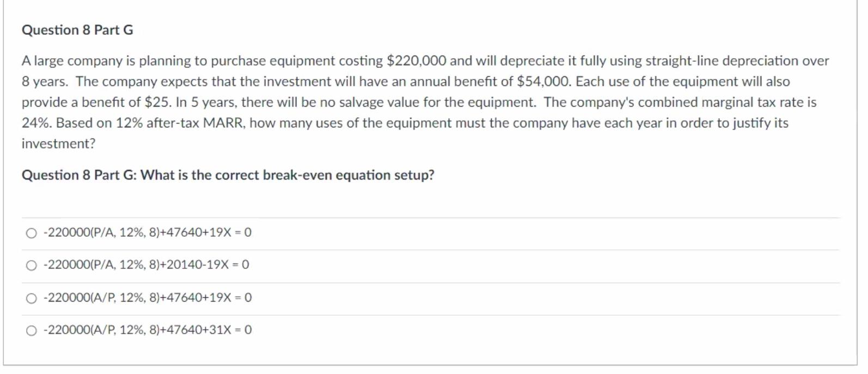The image size is (868, 374).
Task: Select the radio button for P/A +47640+19X option
Action: (x=32, y=233)
